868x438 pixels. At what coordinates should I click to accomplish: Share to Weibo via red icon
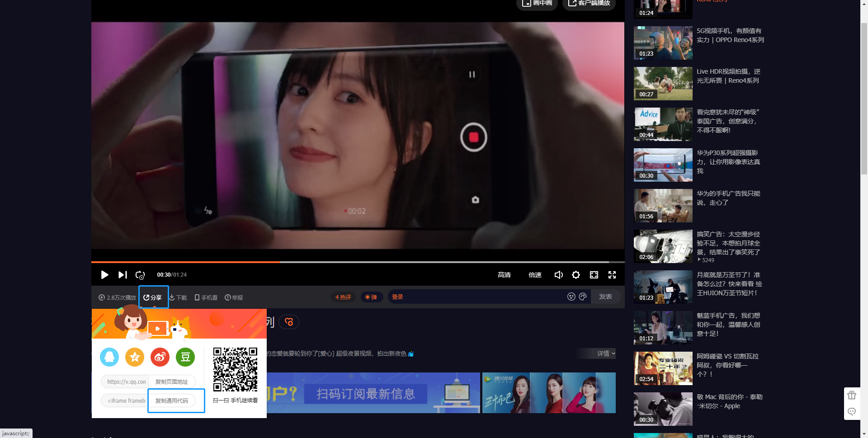pyautogui.click(x=160, y=357)
